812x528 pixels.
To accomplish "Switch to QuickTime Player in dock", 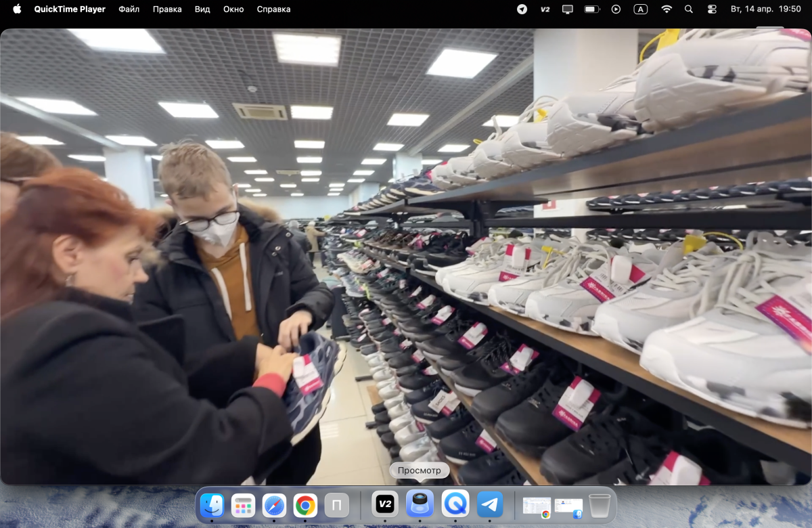I will point(455,504).
